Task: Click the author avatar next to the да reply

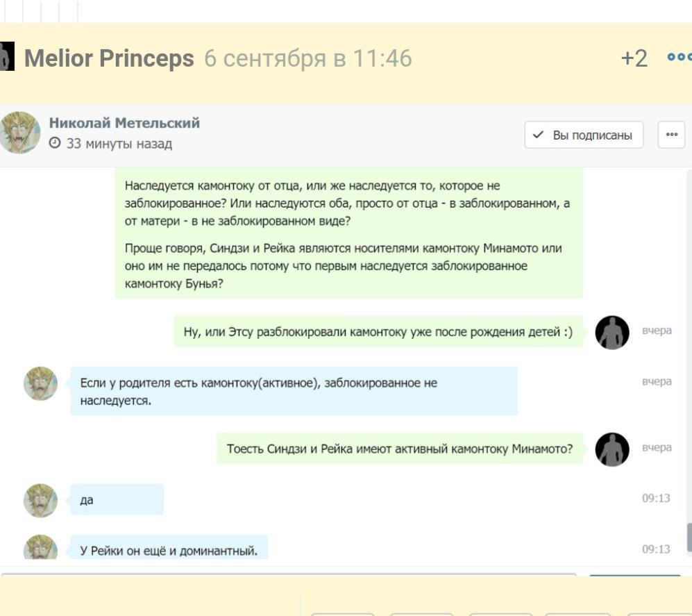Action: coord(40,500)
